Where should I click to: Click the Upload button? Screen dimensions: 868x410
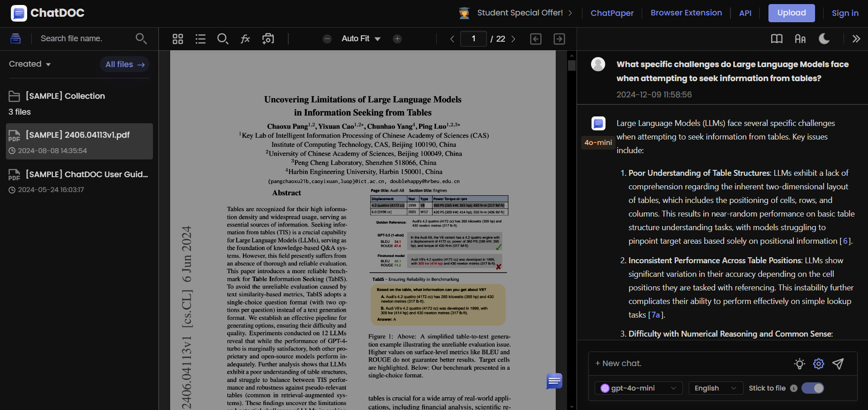click(791, 13)
